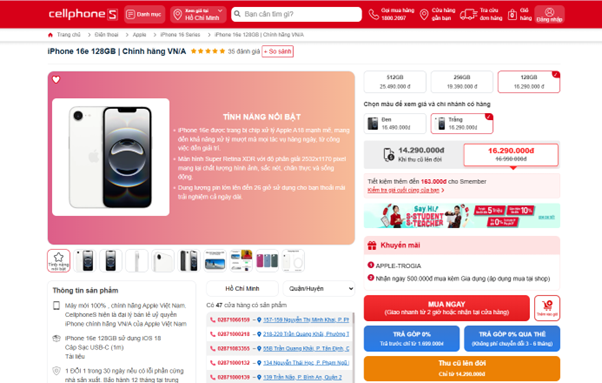Click the home icon in the breadcrumb

50,35
